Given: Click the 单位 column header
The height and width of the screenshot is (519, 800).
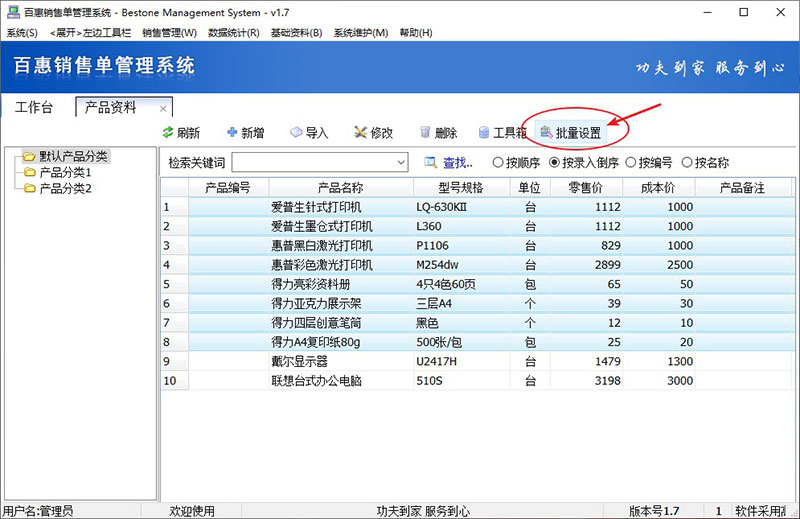Looking at the screenshot, I should 530,187.
